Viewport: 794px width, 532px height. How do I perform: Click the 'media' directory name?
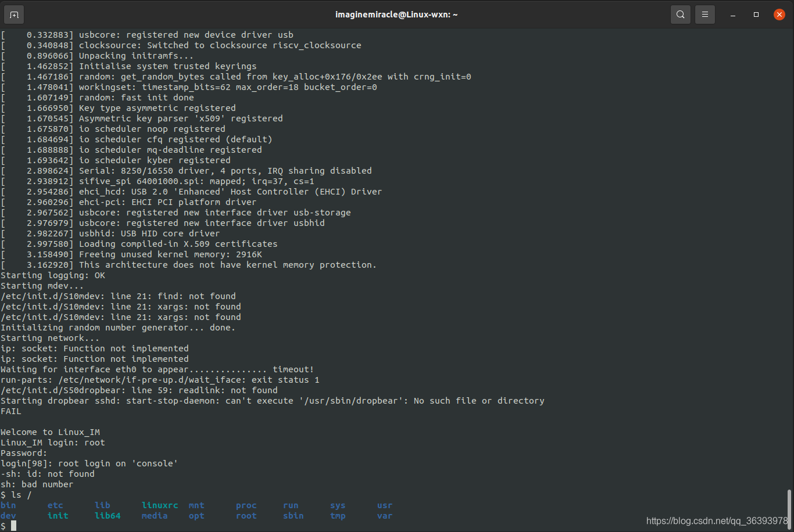click(x=155, y=516)
